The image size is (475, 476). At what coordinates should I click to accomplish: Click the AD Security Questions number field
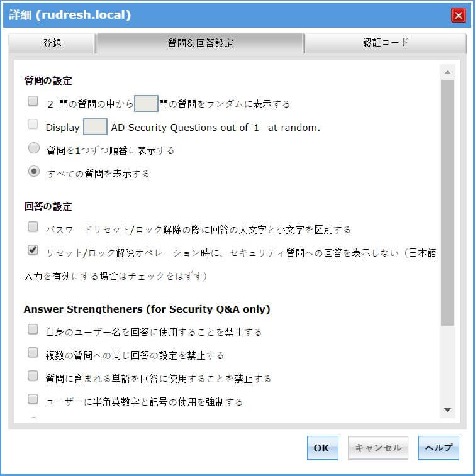click(x=95, y=127)
